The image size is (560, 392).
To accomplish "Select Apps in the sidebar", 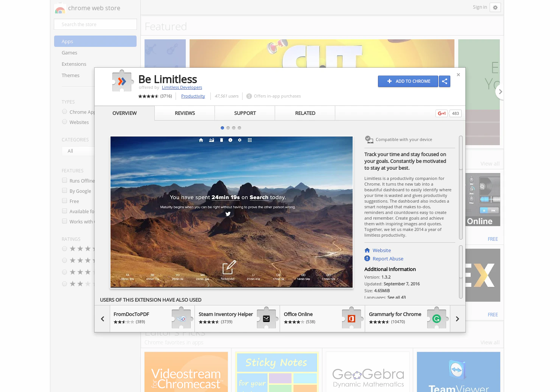I will (95, 41).
